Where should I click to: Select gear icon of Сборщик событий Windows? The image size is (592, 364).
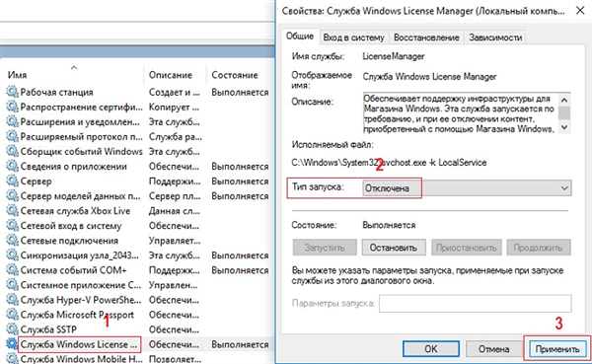click(x=12, y=151)
